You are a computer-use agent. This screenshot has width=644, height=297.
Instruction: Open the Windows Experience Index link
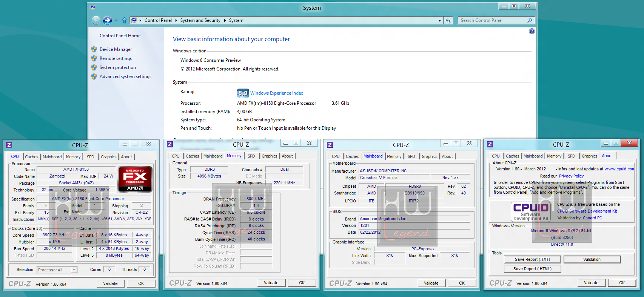click(x=277, y=93)
